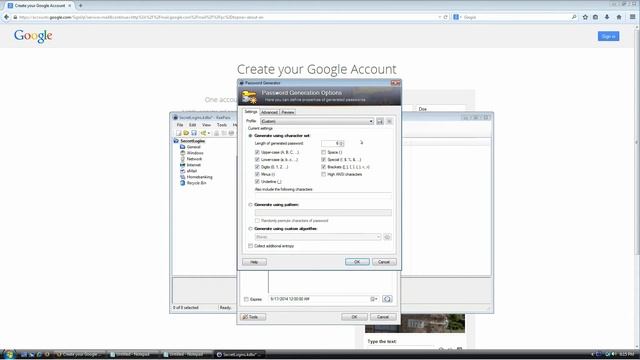The height and width of the screenshot is (360, 640).
Task: Click KeePass Save database toolbar icon
Action: point(193,133)
